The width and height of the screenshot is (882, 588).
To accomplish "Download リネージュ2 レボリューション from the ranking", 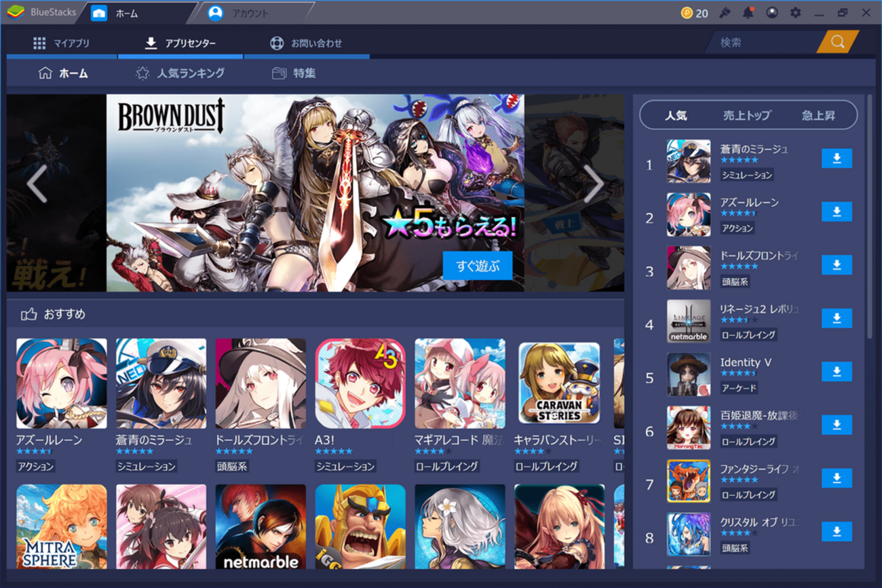I will pos(837,318).
